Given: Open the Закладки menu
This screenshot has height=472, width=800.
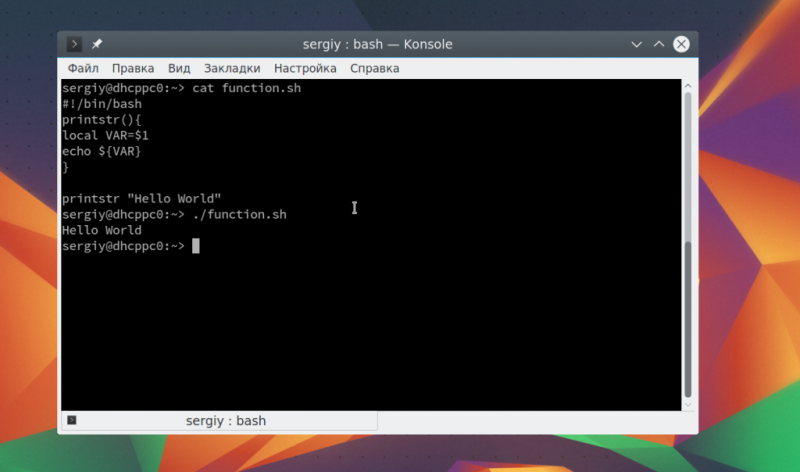Looking at the screenshot, I should (x=232, y=68).
